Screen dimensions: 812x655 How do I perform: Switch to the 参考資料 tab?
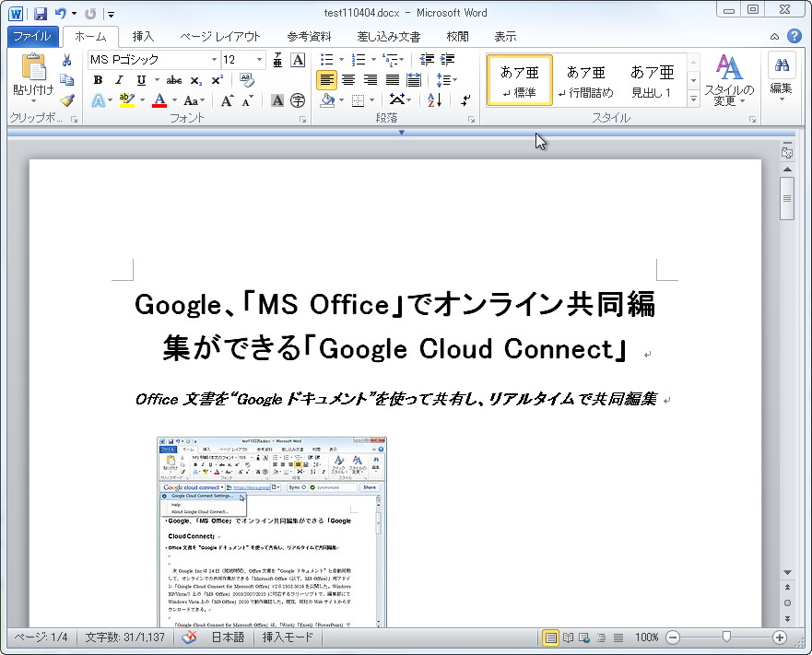pos(309,36)
